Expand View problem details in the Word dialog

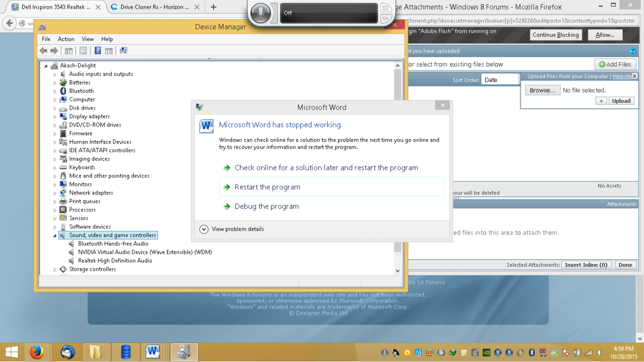pos(237,229)
